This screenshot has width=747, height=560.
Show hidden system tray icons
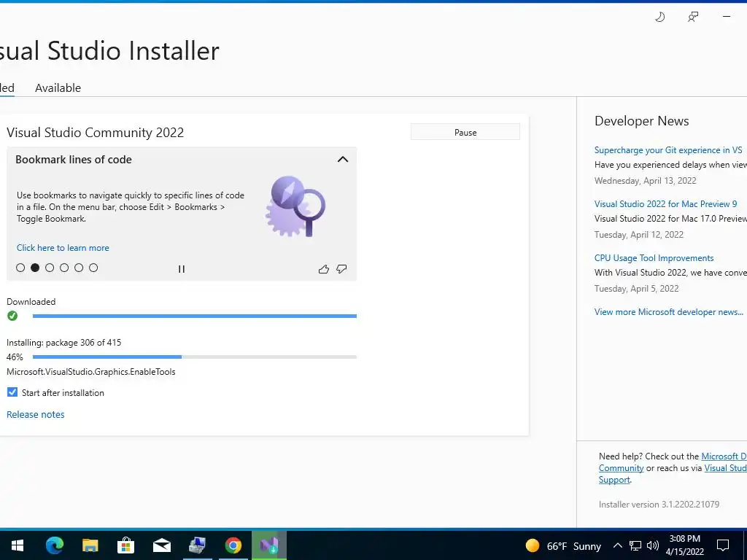click(617, 545)
